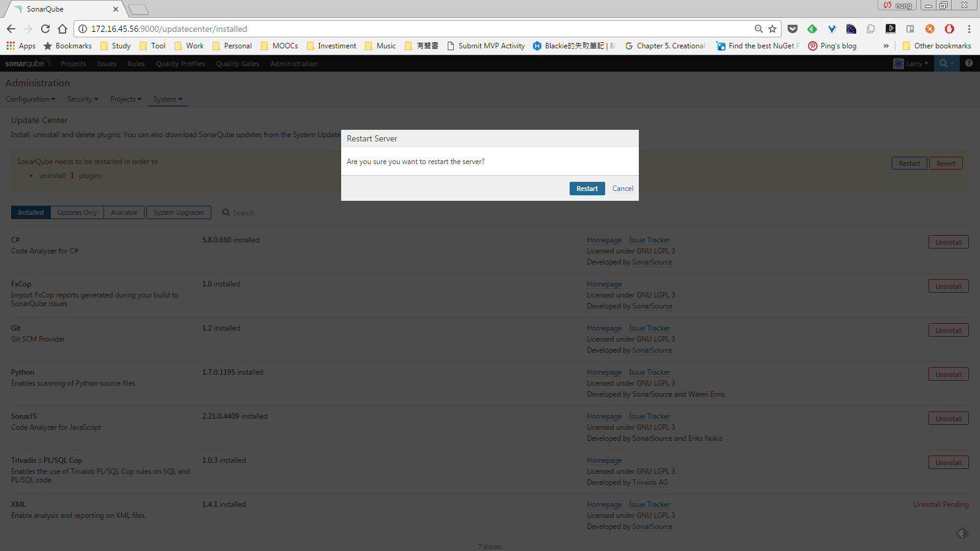This screenshot has width=980, height=551.
Task: Open the zoom magnifier icon in address bar
Action: [758, 29]
